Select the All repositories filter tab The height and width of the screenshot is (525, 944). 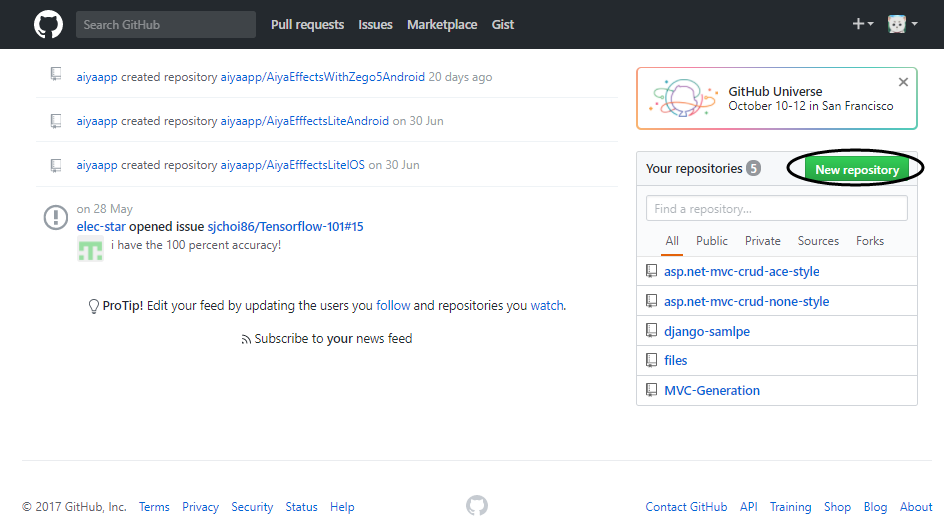coord(672,241)
